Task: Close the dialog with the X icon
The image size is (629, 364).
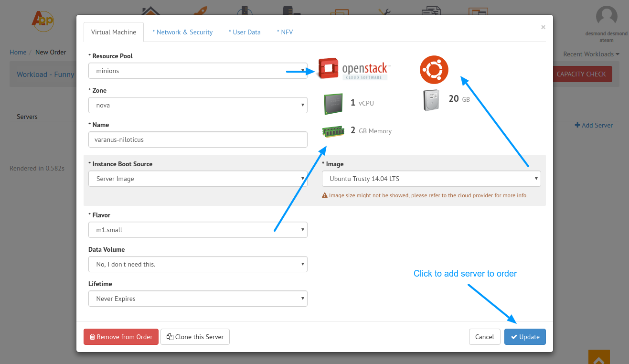Action: pos(543,27)
